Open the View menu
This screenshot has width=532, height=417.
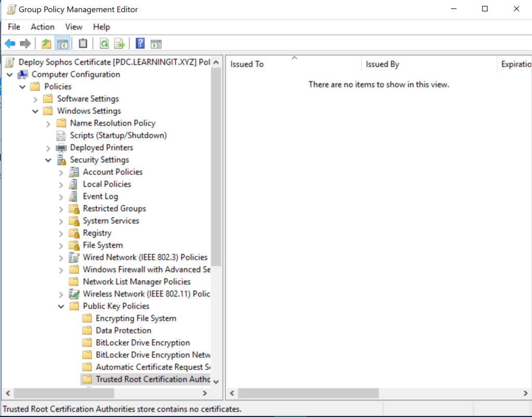pyautogui.click(x=74, y=27)
